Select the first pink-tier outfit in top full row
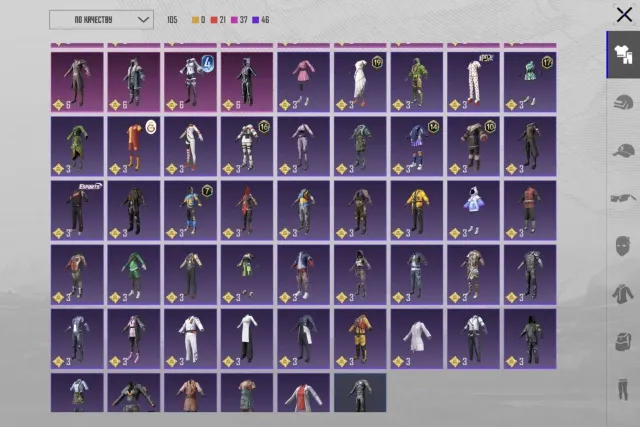Image resolution: width=640 pixels, height=427 pixels. tap(77, 82)
